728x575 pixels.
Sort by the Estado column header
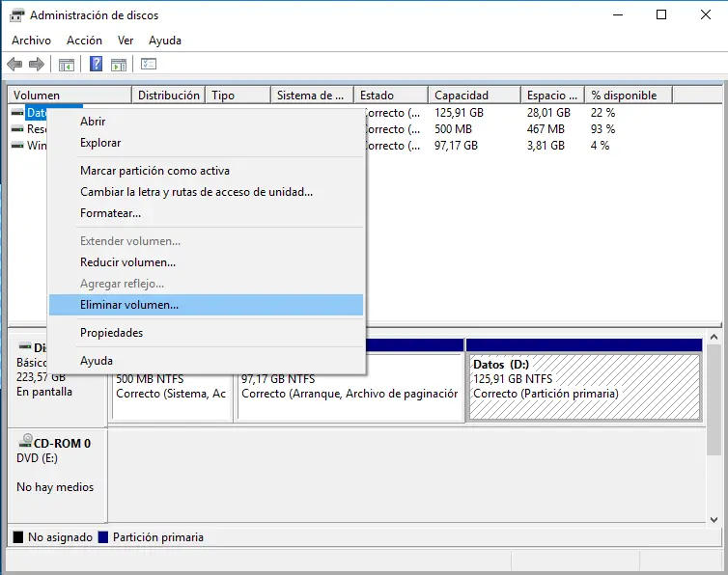pyautogui.click(x=390, y=96)
